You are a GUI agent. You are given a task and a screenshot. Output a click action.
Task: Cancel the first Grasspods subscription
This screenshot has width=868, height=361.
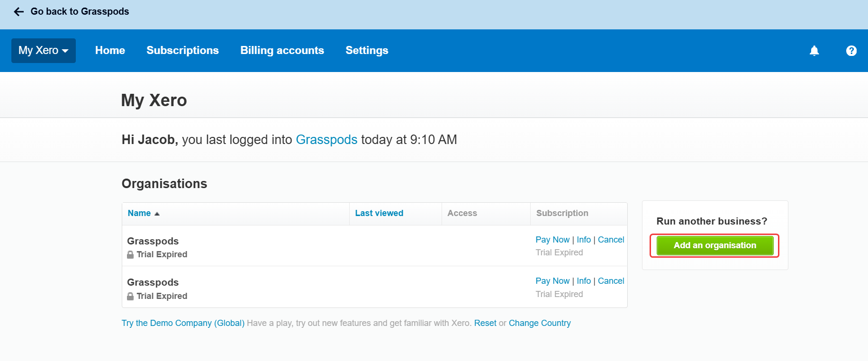point(611,240)
